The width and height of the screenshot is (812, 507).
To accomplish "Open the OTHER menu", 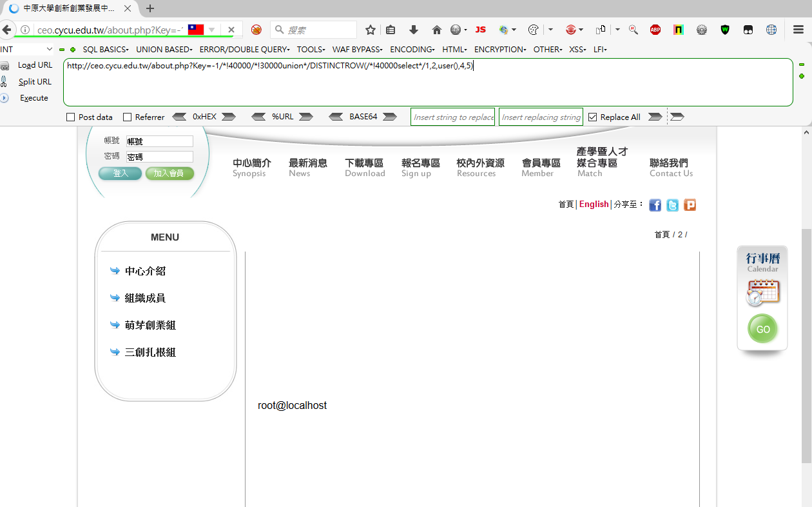I will click(x=548, y=49).
